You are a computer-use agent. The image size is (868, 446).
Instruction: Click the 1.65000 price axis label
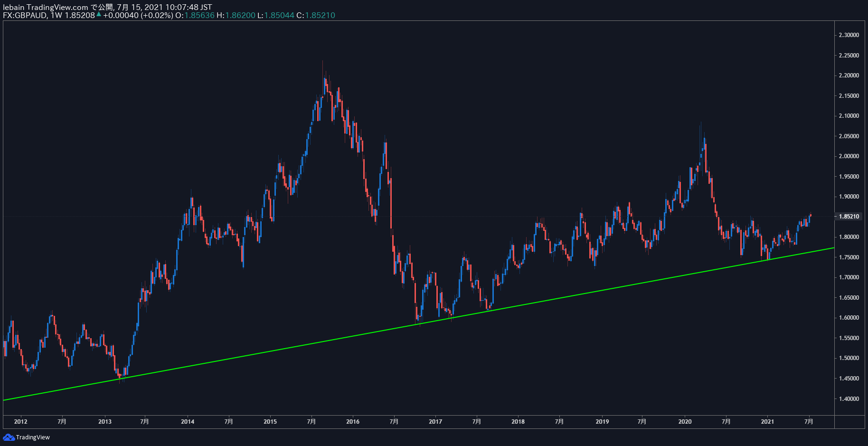click(849, 298)
